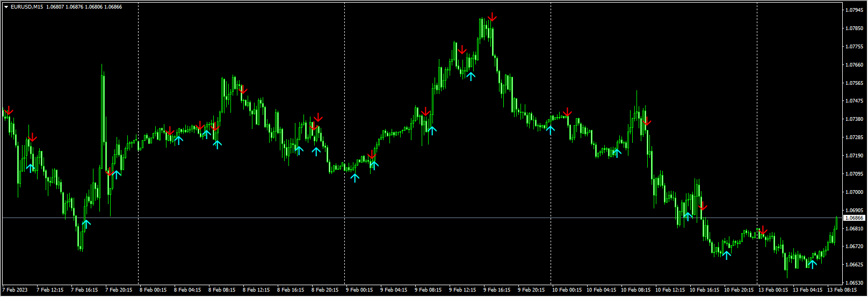Click the 1.07380 price axis label

pos(854,119)
